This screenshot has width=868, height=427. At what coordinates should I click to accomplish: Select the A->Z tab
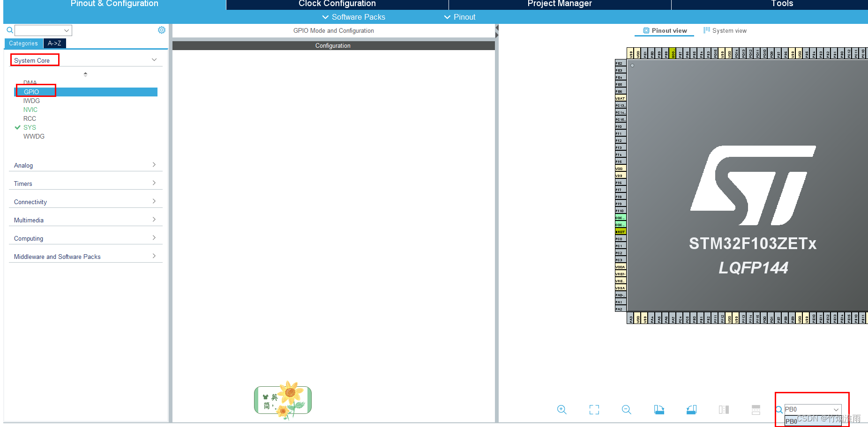(54, 43)
